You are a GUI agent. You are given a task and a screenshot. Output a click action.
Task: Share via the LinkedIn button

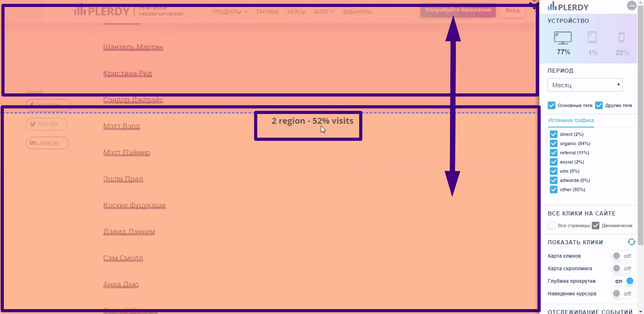click(47, 143)
